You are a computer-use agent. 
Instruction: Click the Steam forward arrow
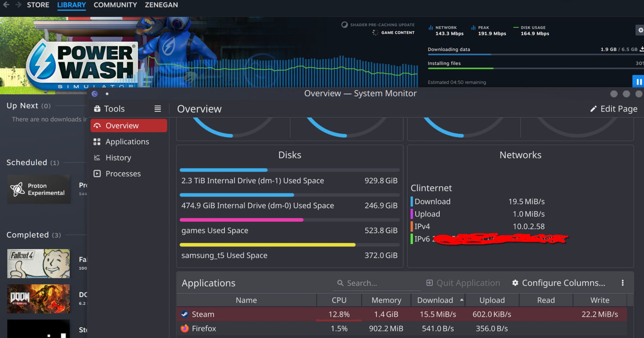coord(18,5)
